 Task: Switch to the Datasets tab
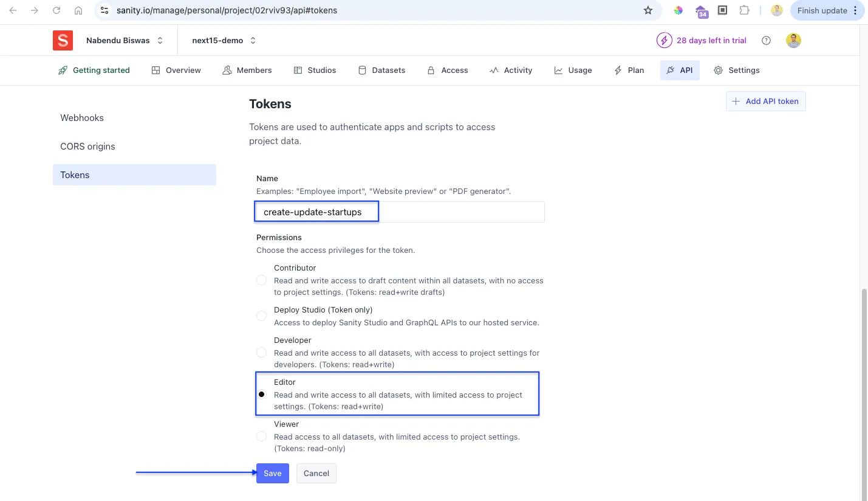tap(381, 70)
